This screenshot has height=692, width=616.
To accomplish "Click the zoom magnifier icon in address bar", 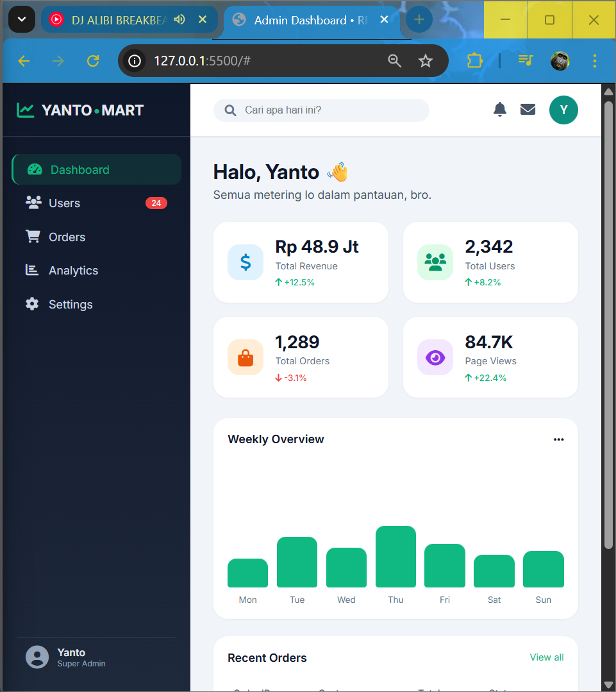I will tap(395, 61).
